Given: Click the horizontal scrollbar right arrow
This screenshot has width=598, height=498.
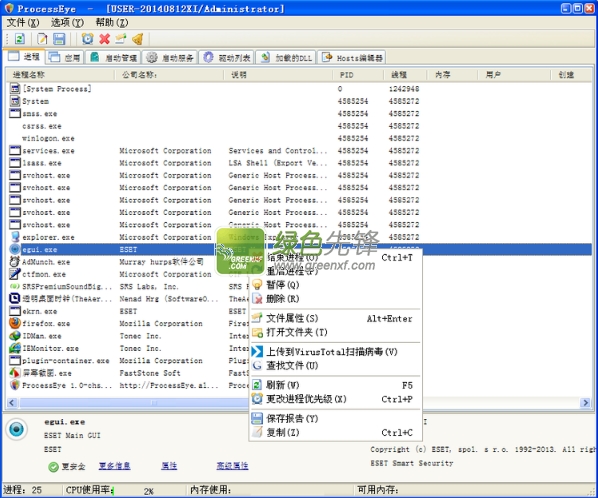Looking at the screenshot, I should point(585,403).
